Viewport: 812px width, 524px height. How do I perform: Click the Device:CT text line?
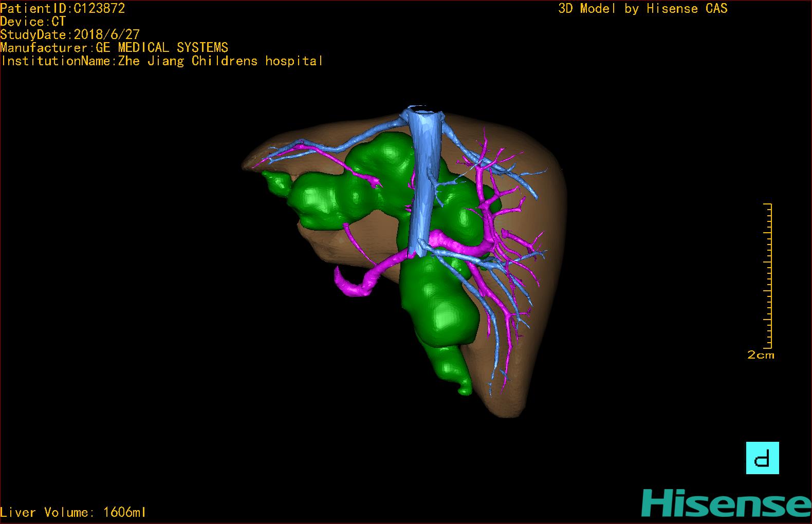click(33, 22)
